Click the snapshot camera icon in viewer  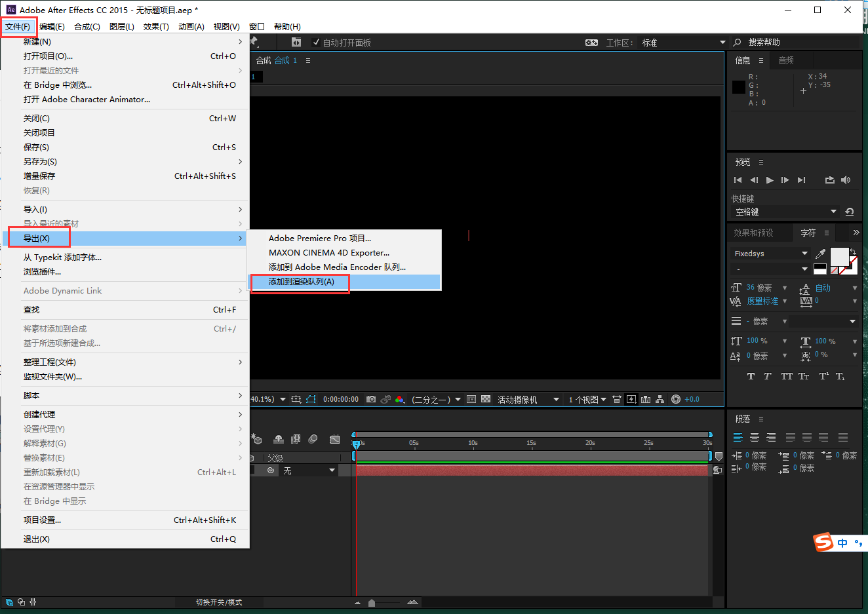point(371,399)
